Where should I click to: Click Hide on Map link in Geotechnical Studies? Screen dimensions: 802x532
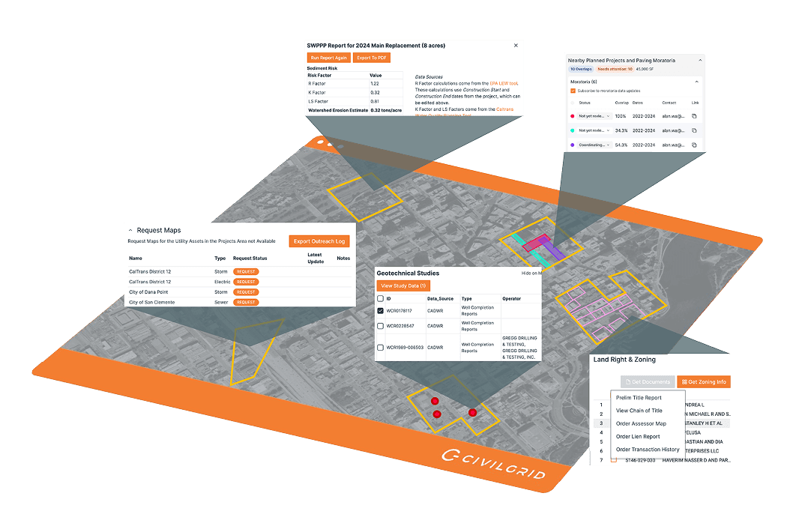[531, 273]
